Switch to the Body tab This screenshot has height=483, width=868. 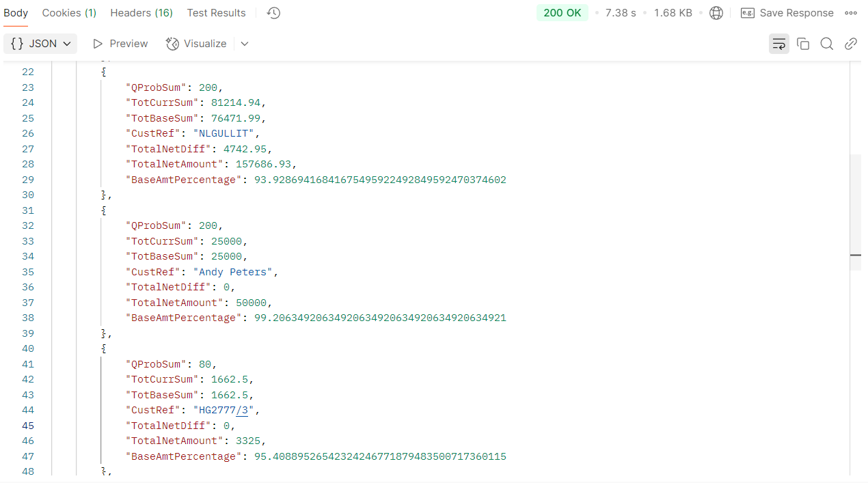16,13
